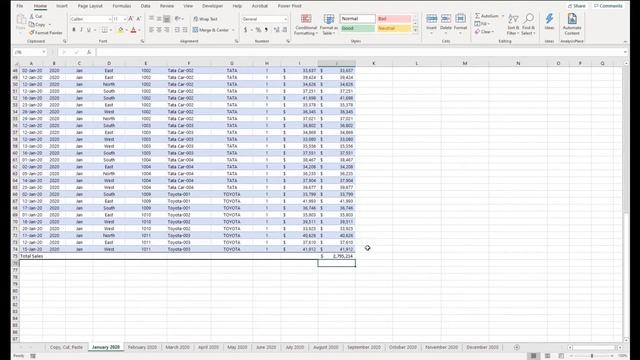Click the Borders icon
Image resolution: width=640 pixels, height=360 pixels.
click(104, 30)
